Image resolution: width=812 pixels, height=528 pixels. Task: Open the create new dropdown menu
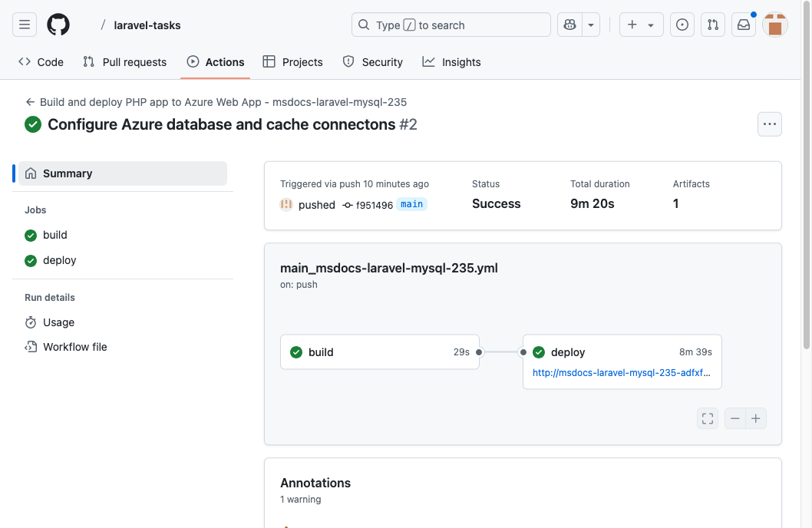click(641, 24)
